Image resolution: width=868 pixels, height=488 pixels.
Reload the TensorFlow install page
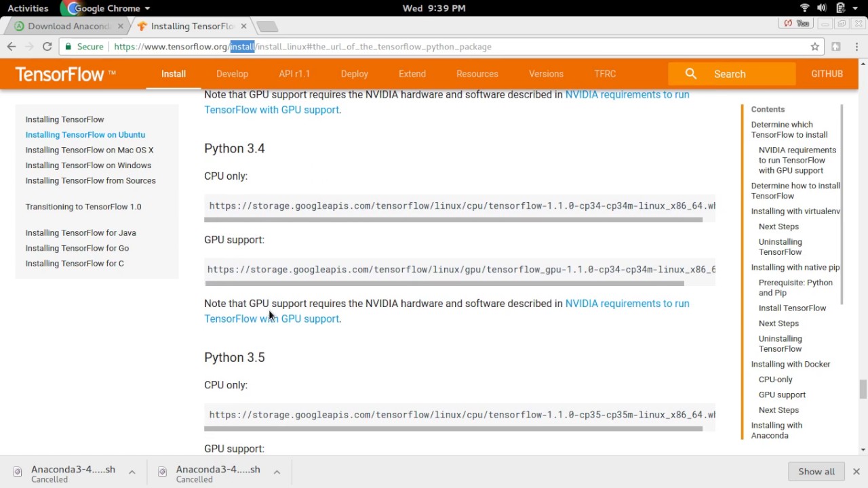[x=47, y=47]
